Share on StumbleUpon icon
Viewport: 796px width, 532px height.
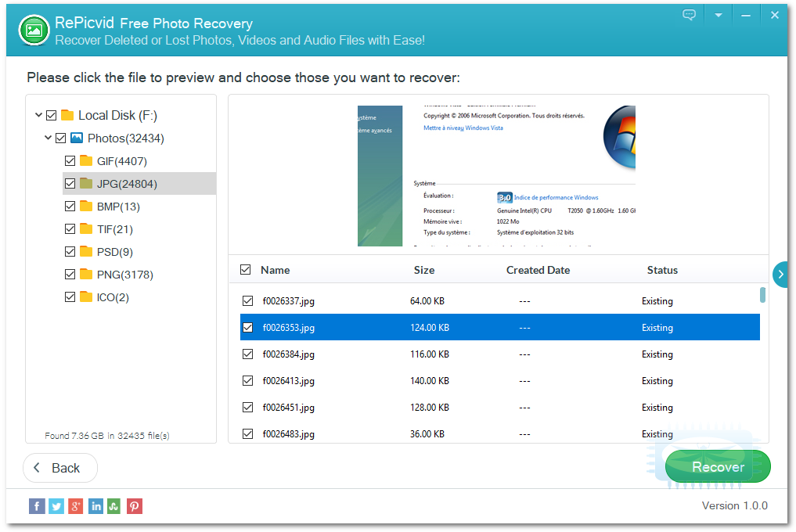[114, 506]
